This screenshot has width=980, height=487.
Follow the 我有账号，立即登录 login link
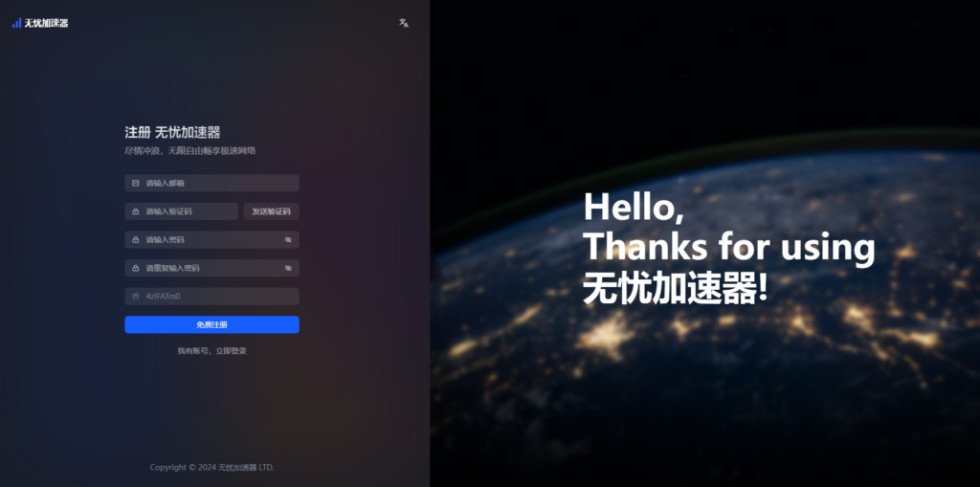click(x=212, y=351)
